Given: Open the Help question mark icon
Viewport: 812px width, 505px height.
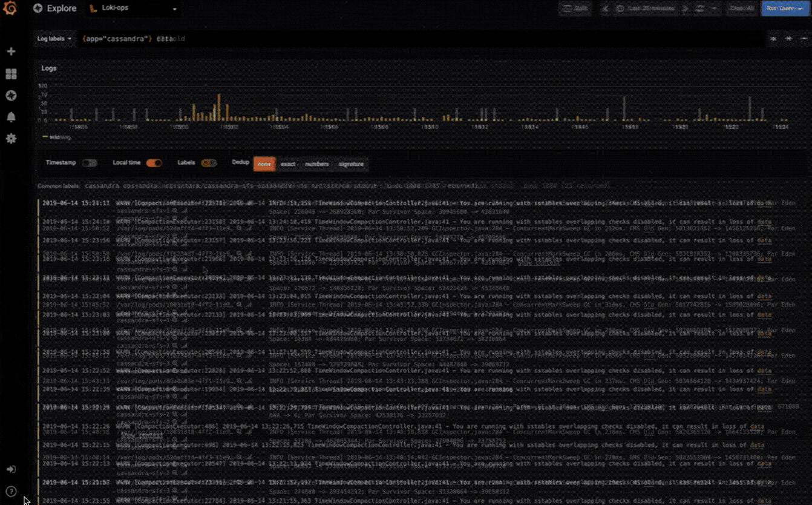Looking at the screenshot, I should point(11,491).
